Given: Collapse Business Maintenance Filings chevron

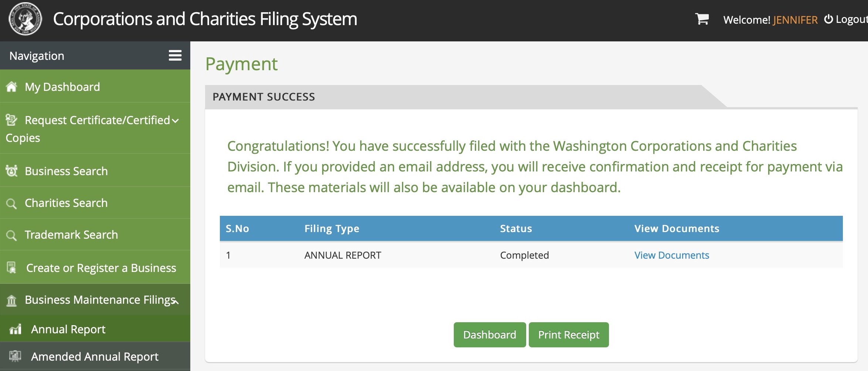Looking at the screenshot, I should 176,302.
